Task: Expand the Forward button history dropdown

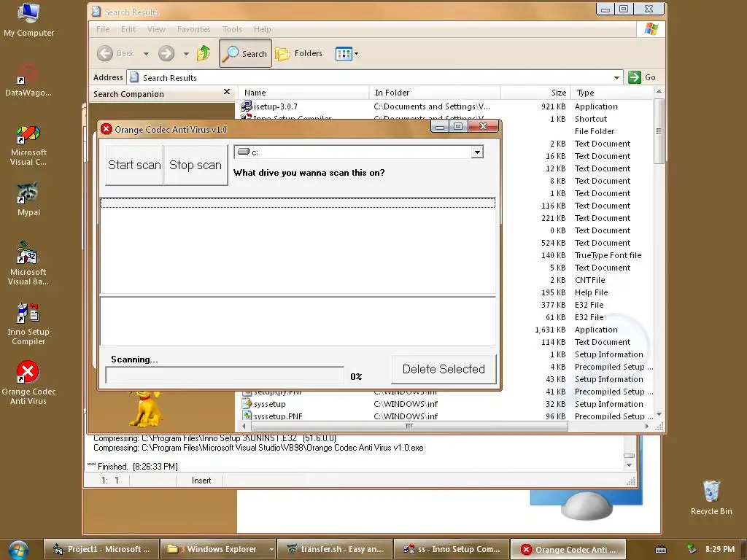Action: (x=186, y=53)
